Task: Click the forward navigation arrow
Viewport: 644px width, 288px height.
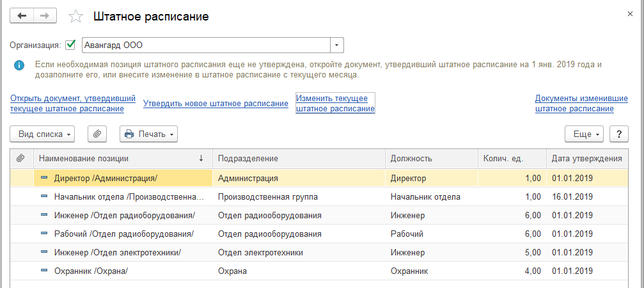Action: point(45,17)
